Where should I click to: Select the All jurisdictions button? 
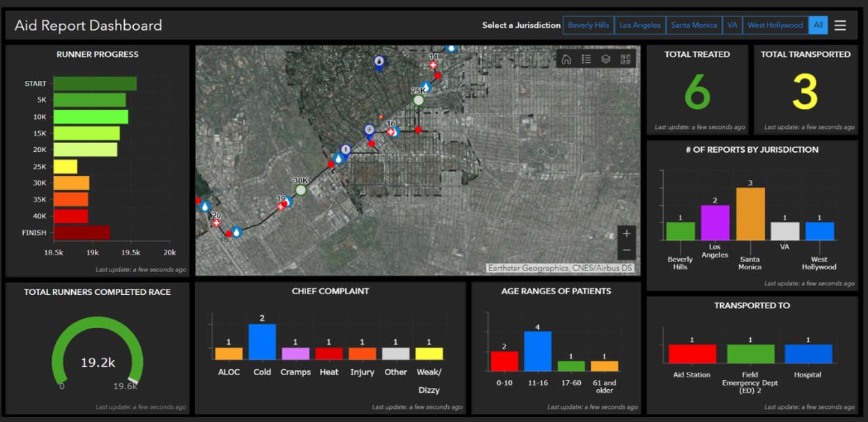pos(818,25)
